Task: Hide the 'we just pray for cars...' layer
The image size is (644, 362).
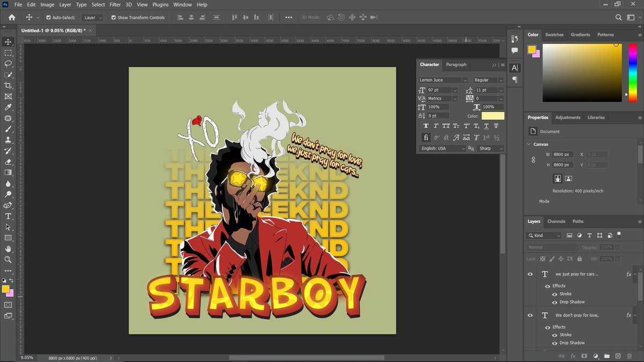Action: 530,274
